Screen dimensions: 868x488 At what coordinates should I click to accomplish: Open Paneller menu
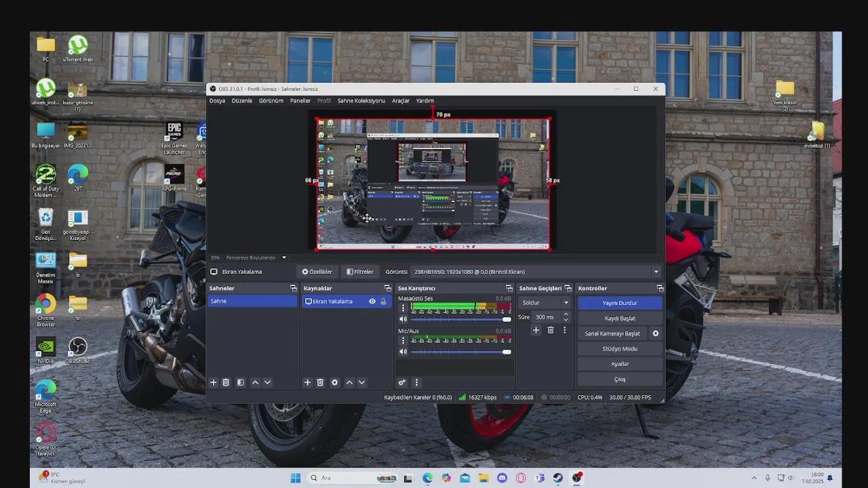click(300, 100)
